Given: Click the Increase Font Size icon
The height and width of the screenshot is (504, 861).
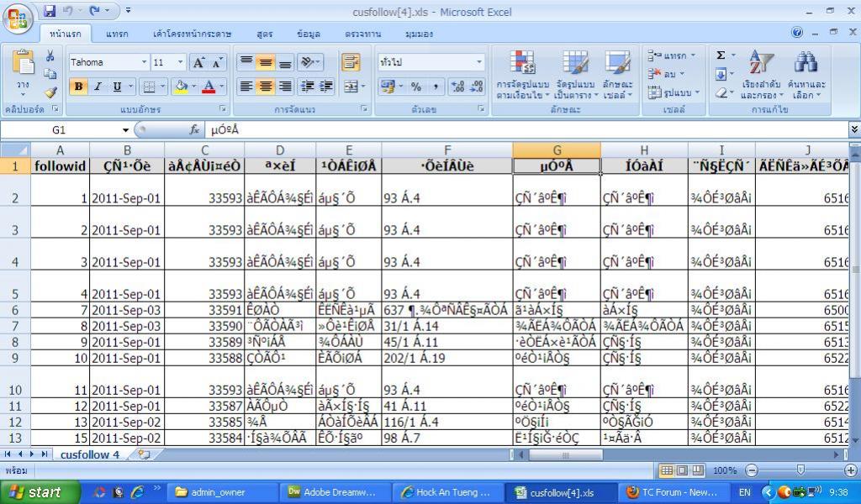Looking at the screenshot, I should (198, 63).
